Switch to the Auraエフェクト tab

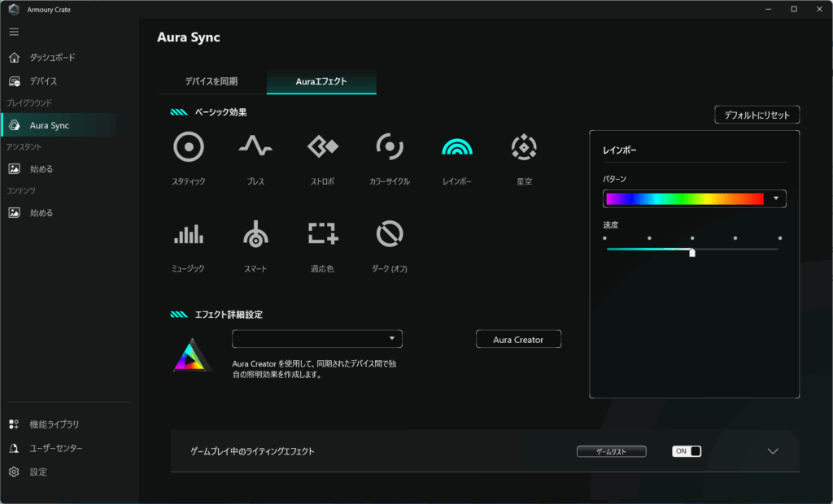tap(321, 81)
